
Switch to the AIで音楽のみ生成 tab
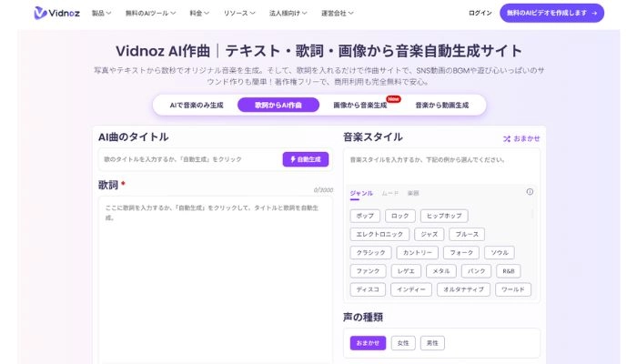[196, 106]
